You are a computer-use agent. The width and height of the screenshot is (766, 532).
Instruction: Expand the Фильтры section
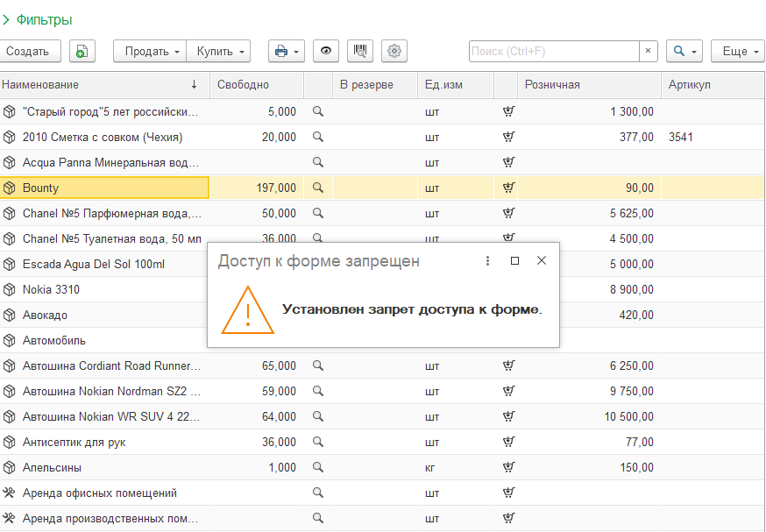(37, 19)
